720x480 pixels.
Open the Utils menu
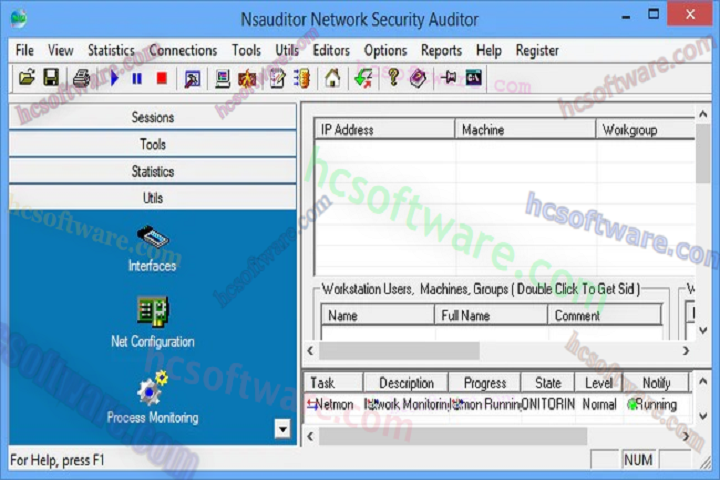point(287,50)
